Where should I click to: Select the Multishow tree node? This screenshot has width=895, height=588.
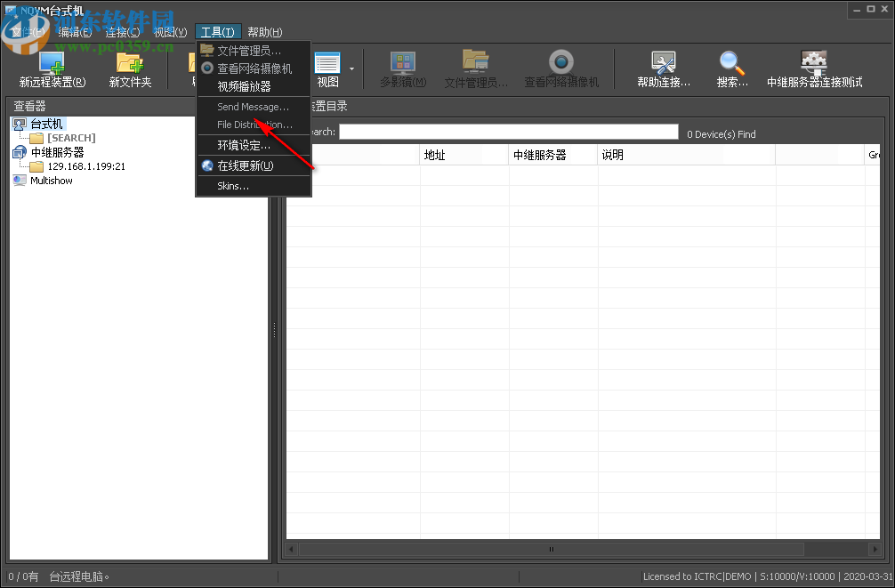click(x=52, y=181)
